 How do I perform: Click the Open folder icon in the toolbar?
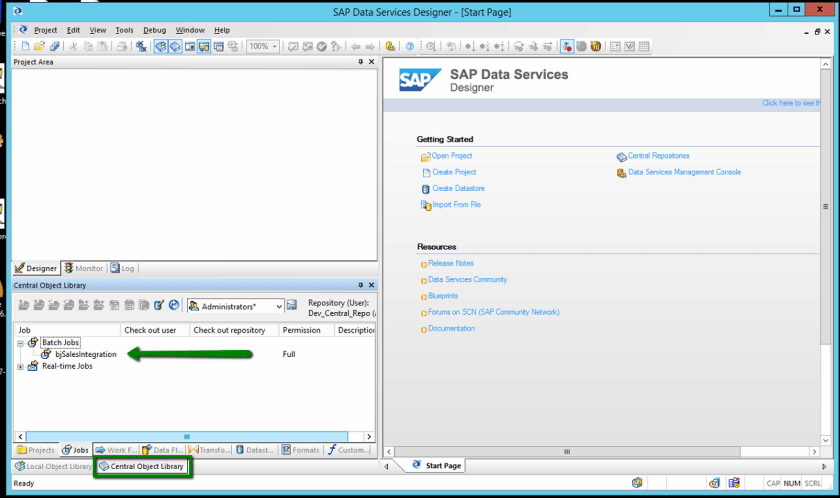point(39,47)
